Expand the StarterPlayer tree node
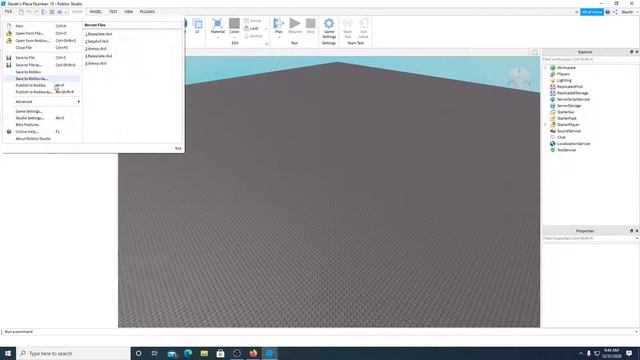 [546, 124]
